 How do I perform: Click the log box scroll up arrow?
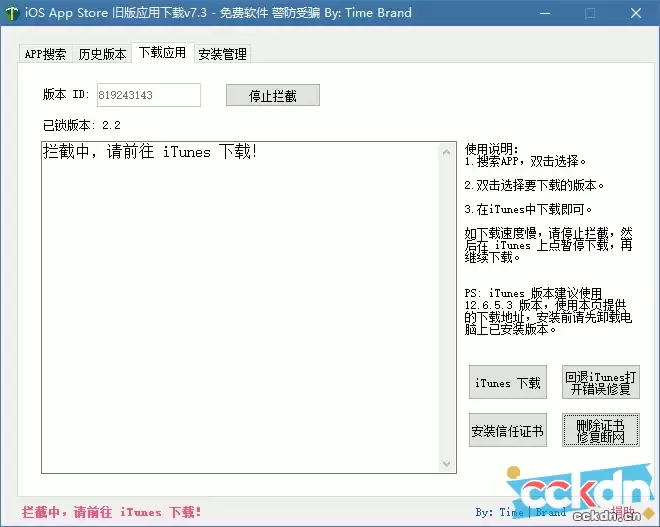tap(447, 152)
